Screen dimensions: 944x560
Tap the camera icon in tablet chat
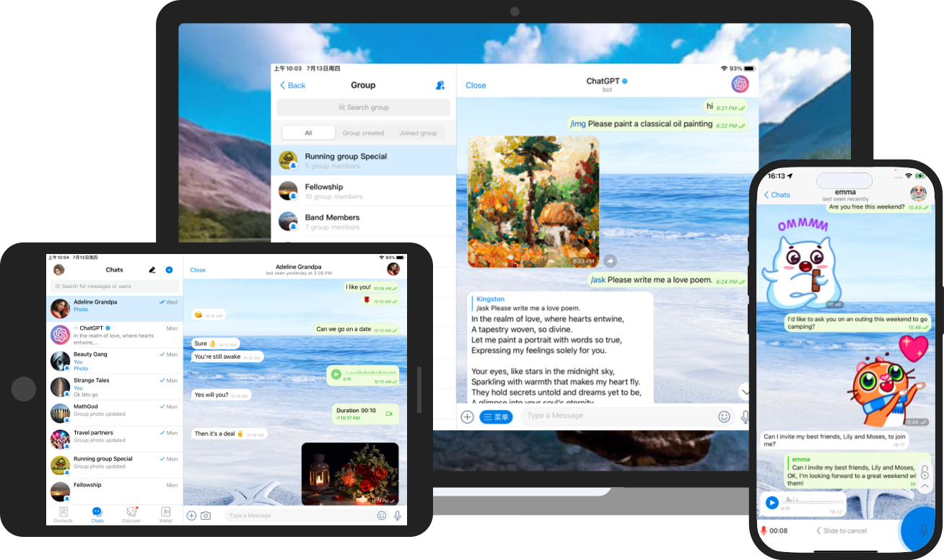pos(206,515)
